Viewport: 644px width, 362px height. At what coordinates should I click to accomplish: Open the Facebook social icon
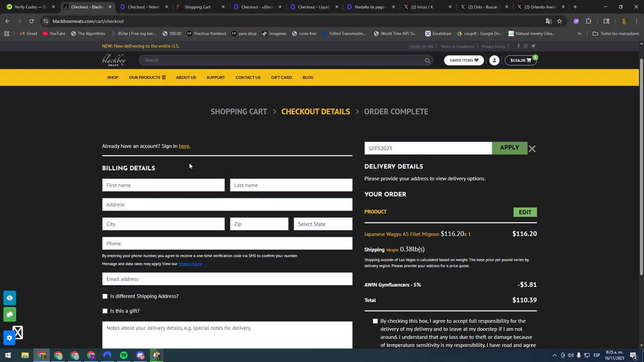click(518, 46)
